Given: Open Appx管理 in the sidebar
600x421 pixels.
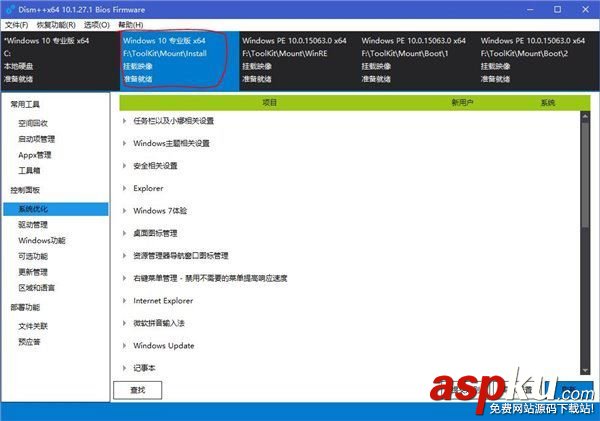Looking at the screenshot, I should (x=35, y=155).
